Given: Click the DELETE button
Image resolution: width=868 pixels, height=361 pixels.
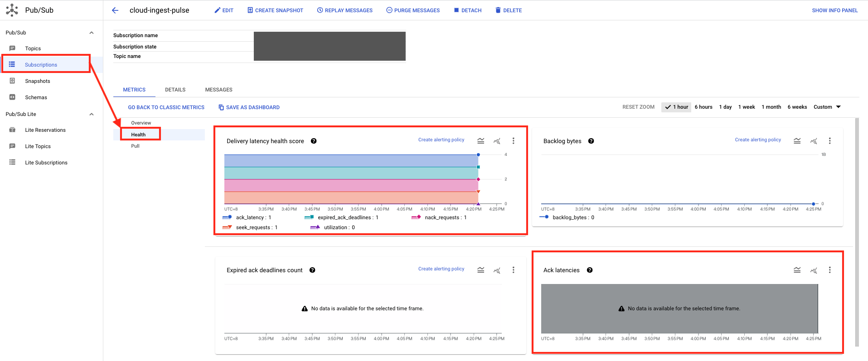Looking at the screenshot, I should [x=509, y=10].
